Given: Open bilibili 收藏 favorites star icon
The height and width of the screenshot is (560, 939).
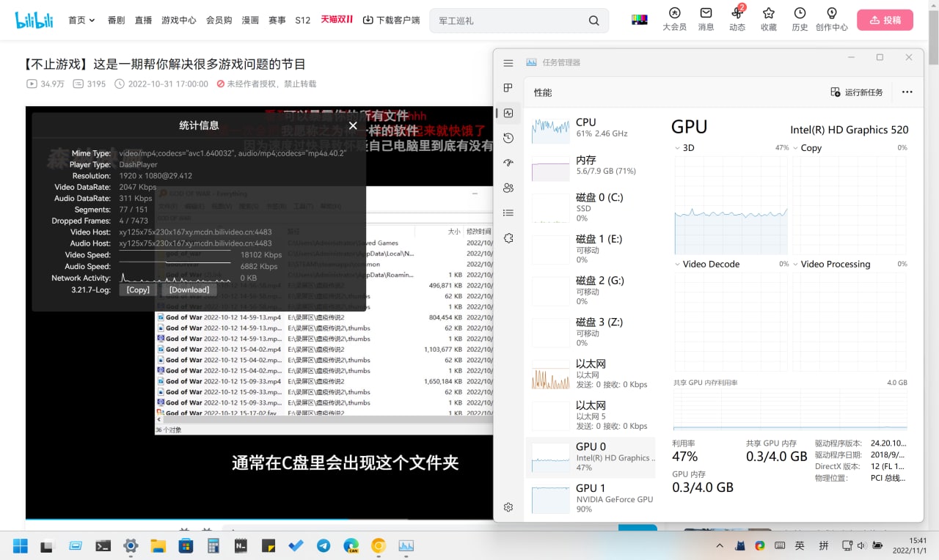Looking at the screenshot, I should pyautogui.click(x=768, y=19).
